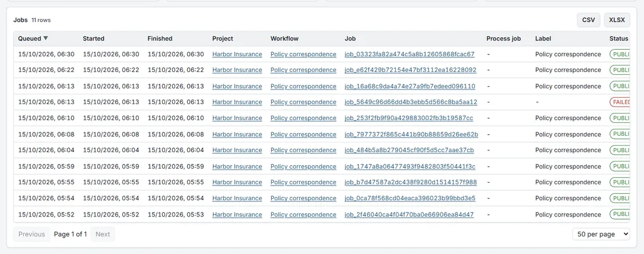Click the Started column header
The width and height of the screenshot is (644, 254).
click(x=94, y=39)
